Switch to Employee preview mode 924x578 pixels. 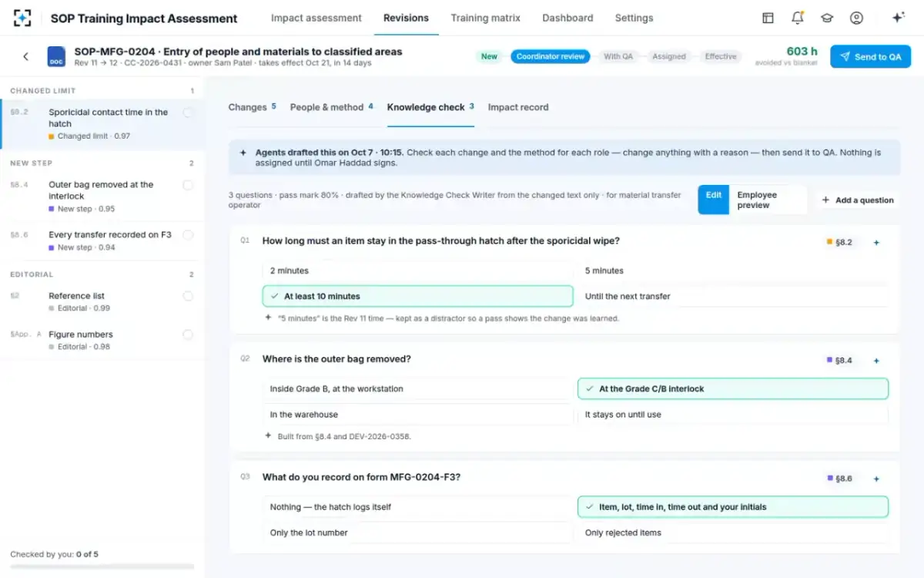click(x=768, y=200)
